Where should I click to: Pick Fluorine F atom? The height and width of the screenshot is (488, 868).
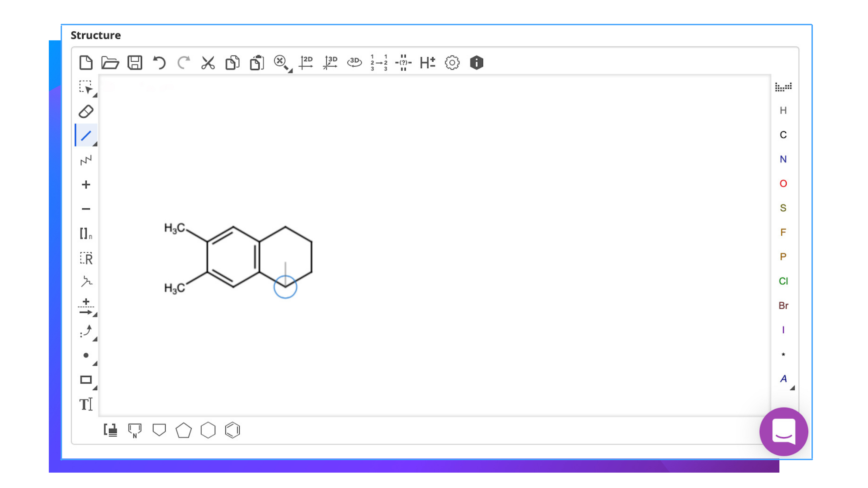pyautogui.click(x=783, y=232)
